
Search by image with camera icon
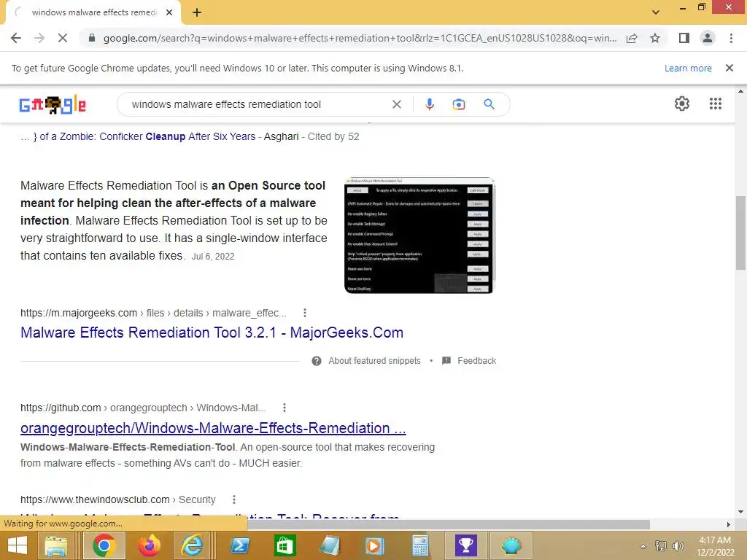458,104
